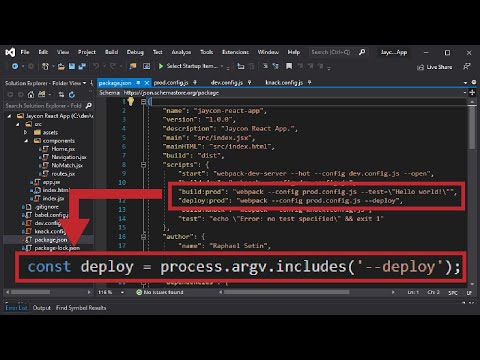Click the split editor icon above the vertical scrollbar

(472, 92)
